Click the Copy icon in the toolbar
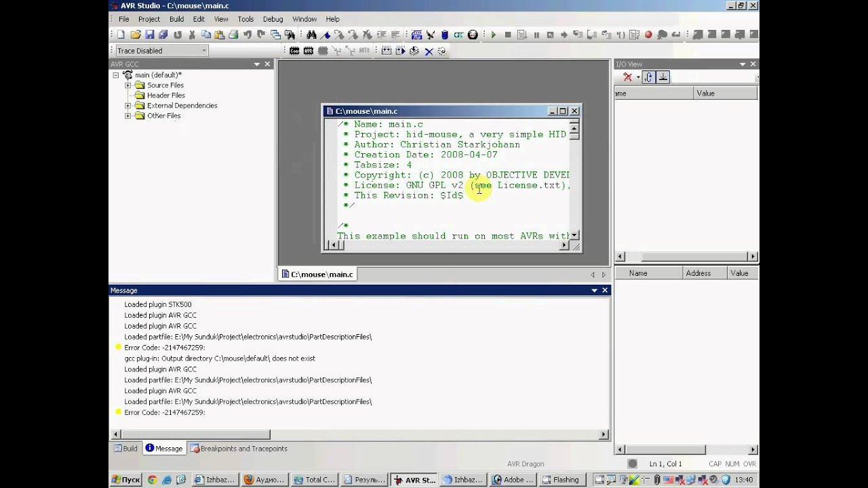 205,35
